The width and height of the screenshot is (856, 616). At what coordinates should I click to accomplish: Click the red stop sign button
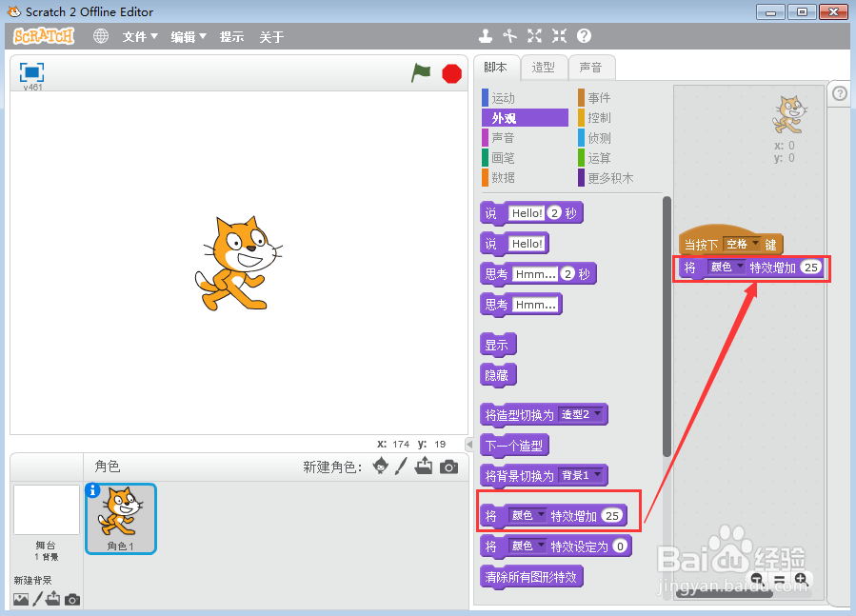(451, 73)
